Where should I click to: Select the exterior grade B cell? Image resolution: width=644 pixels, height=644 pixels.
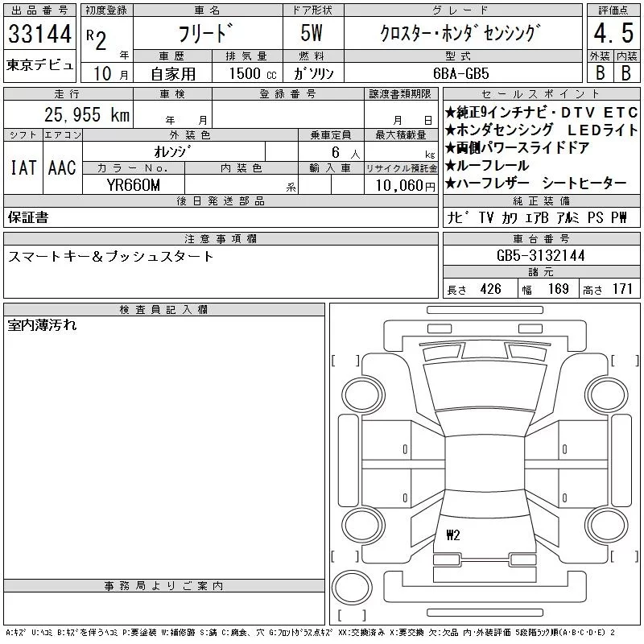coord(598,72)
